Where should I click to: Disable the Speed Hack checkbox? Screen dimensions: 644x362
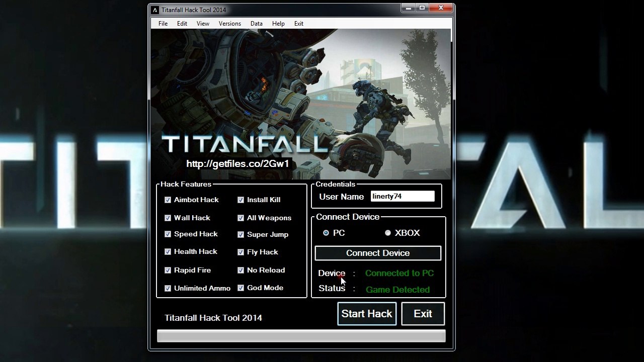pyautogui.click(x=168, y=234)
